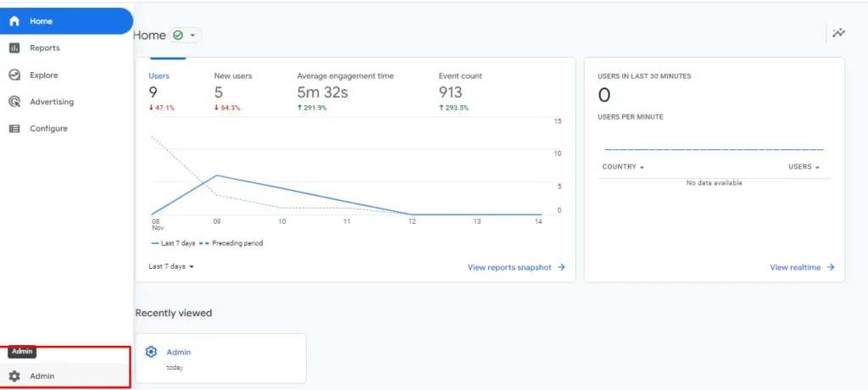Open the Last 7 days date range dropdown

[171, 266]
